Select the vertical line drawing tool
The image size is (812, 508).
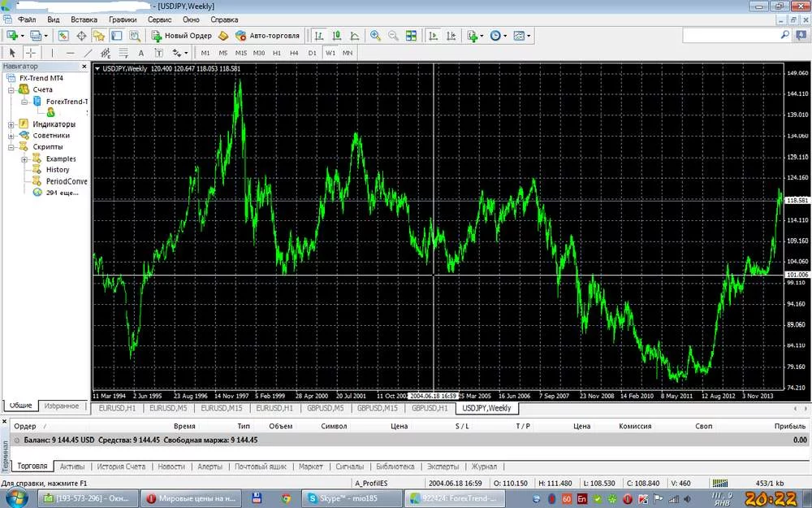pos(52,53)
